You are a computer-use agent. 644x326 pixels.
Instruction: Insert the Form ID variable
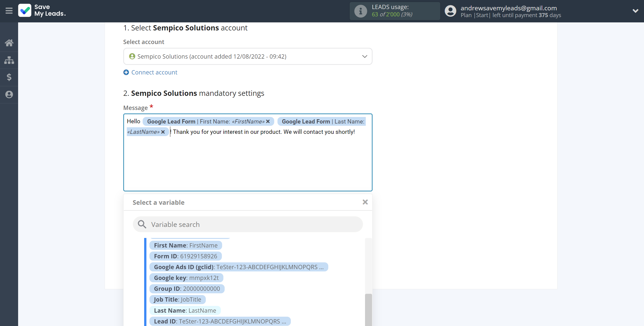point(185,256)
